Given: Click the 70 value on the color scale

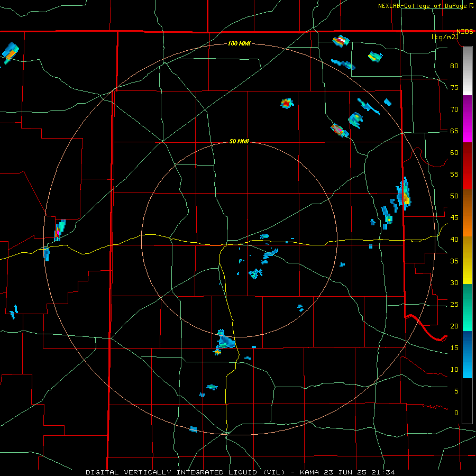Looking at the screenshot, I should click(x=454, y=109).
